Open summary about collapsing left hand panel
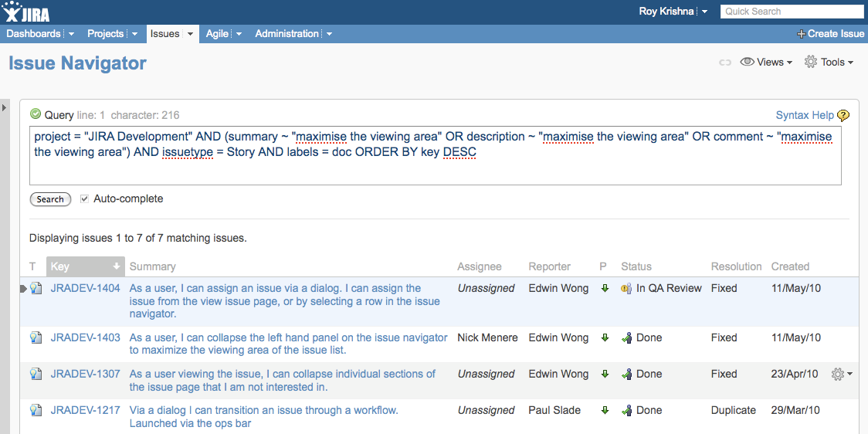 coord(288,344)
